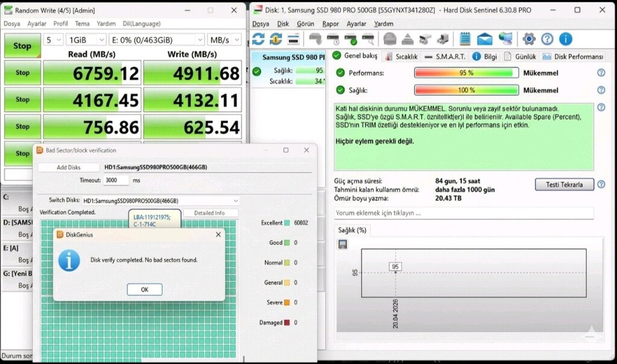Click OK in the DiskGenius dialog
Image resolution: width=617 pixels, height=364 pixels.
(145, 290)
